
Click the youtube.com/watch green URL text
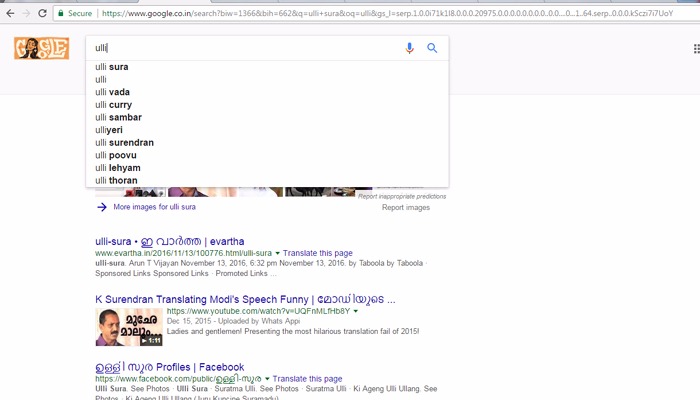pos(258,311)
